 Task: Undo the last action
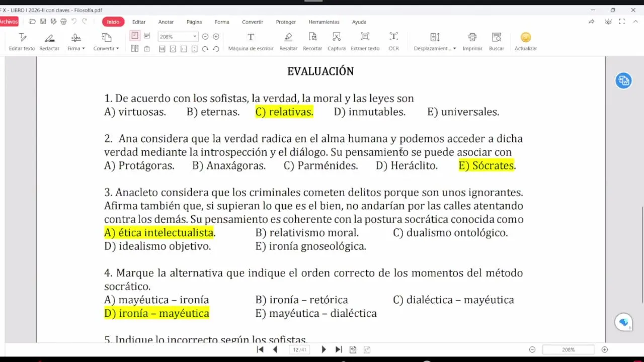point(74,22)
